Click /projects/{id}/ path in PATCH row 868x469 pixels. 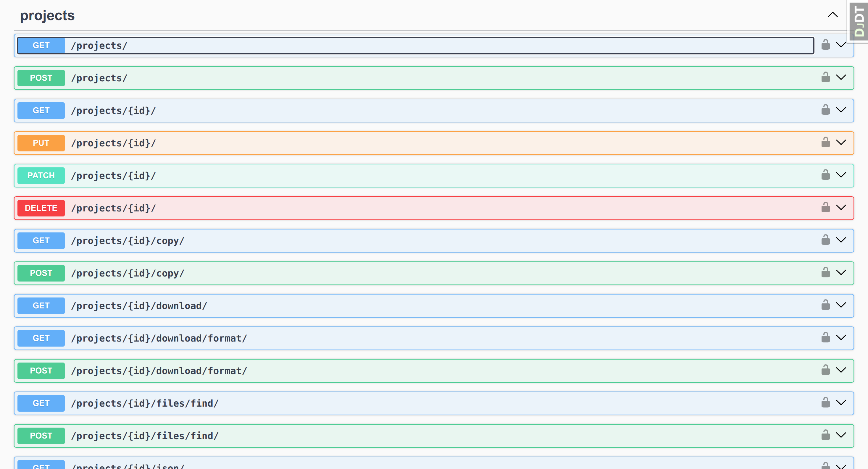point(113,176)
